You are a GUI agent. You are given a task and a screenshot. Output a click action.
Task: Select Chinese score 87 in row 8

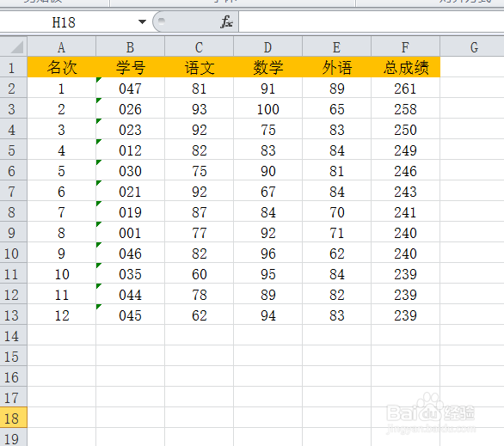click(199, 211)
